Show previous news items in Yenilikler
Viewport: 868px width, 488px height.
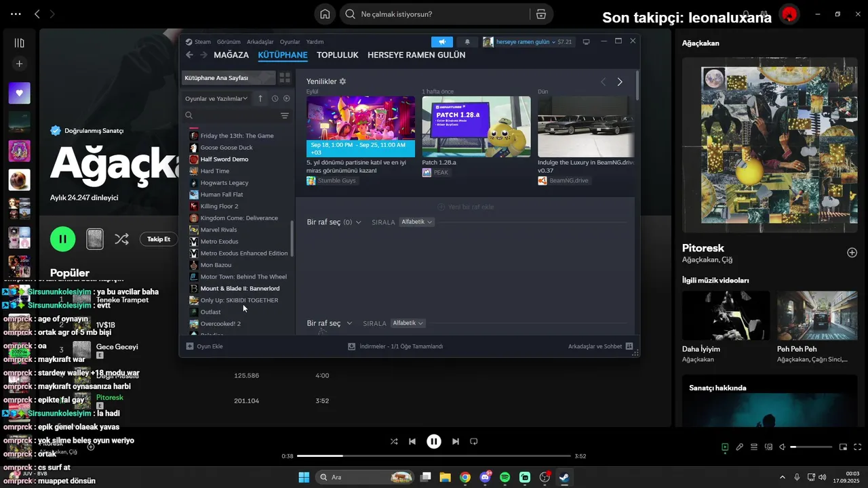[603, 82]
